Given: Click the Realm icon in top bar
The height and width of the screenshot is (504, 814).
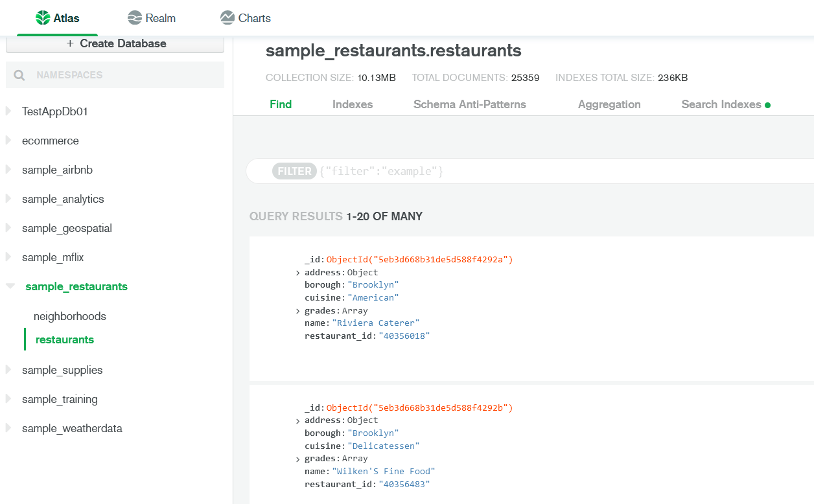Looking at the screenshot, I should [135, 17].
